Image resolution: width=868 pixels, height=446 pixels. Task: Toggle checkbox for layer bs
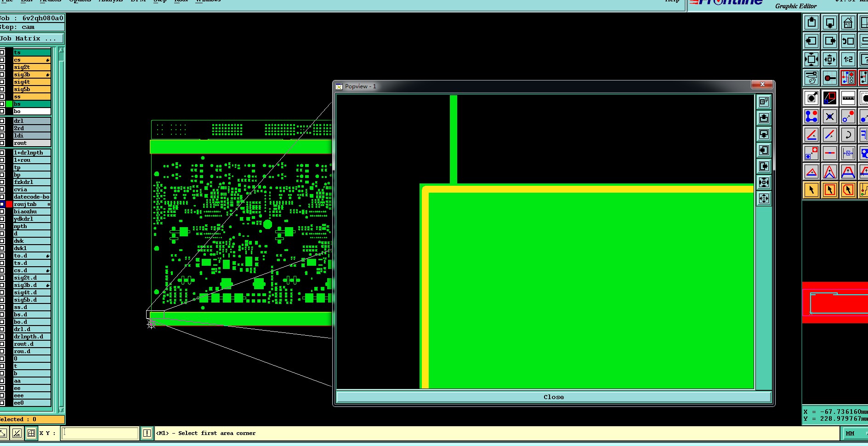2,104
